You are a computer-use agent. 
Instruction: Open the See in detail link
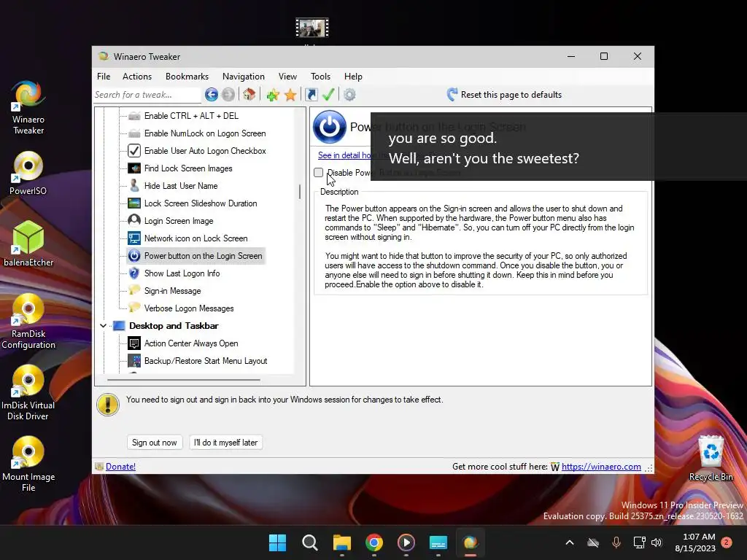click(x=344, y=155)
